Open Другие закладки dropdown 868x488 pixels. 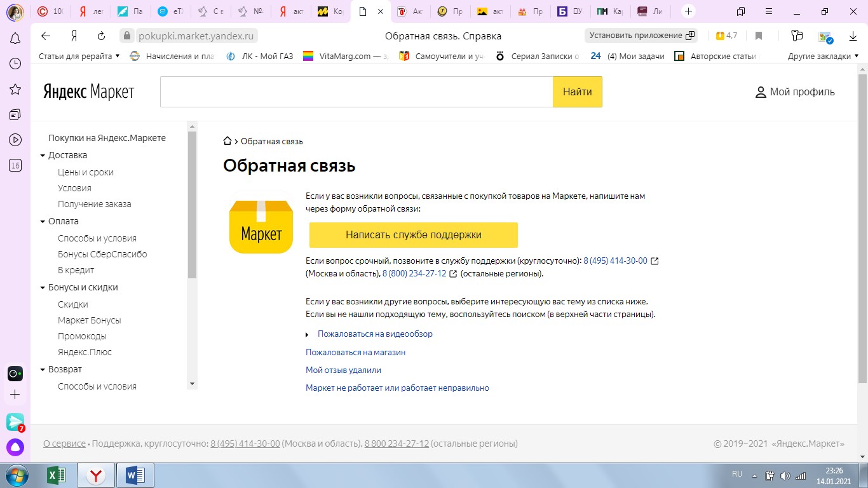click(823, 56)
